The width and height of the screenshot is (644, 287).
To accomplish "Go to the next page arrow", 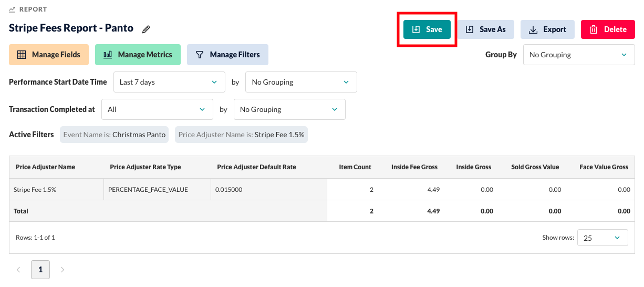I will pyautogui.click(x=63, y=270).
